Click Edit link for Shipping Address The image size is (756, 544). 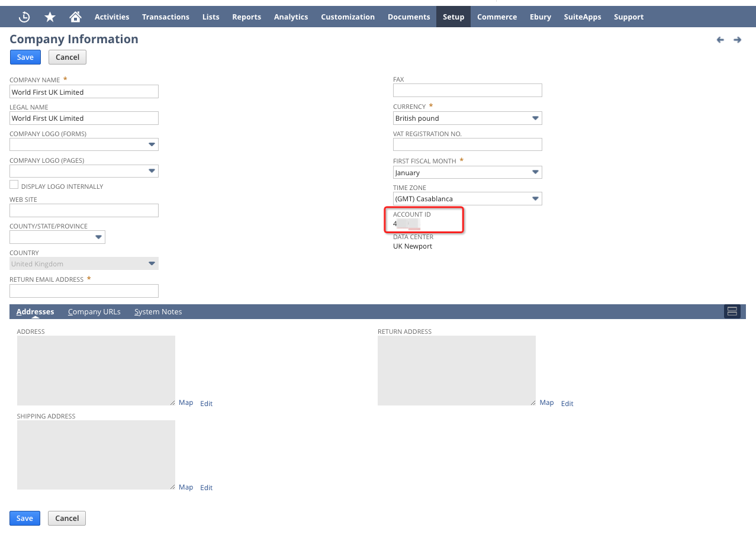(206, 488)
